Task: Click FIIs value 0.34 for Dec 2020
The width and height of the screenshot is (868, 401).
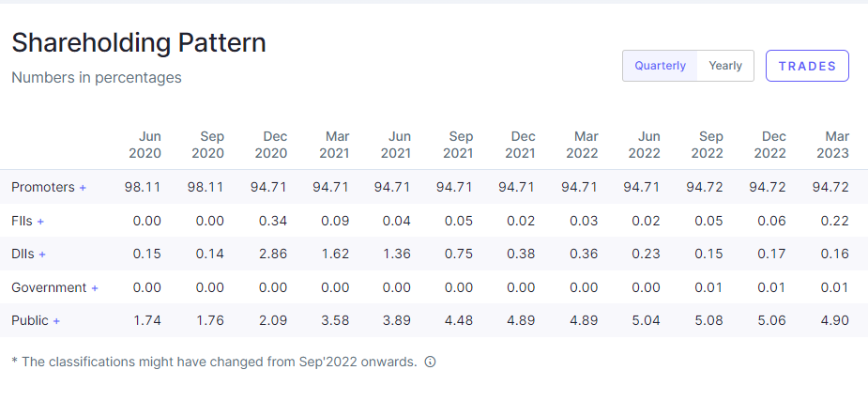Action: [270, 221]
